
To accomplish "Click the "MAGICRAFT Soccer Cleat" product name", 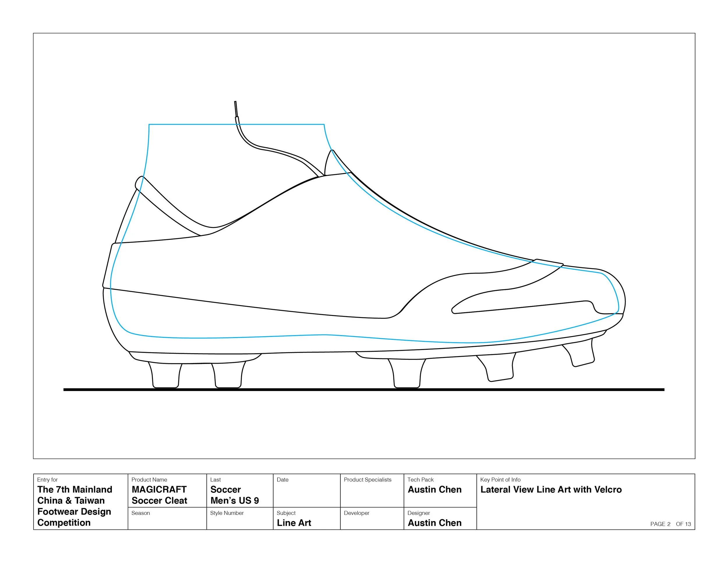I will point(159,495).
